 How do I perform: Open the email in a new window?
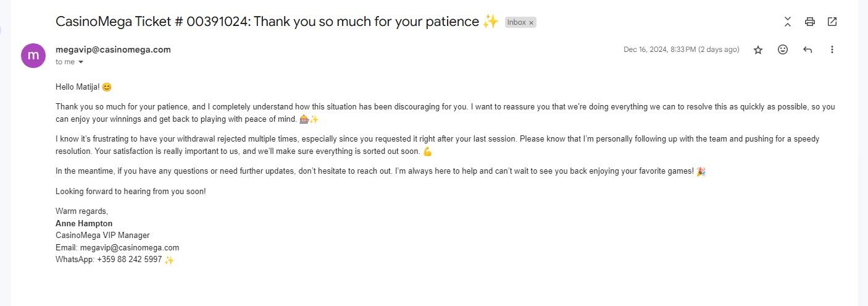[832, 22]
